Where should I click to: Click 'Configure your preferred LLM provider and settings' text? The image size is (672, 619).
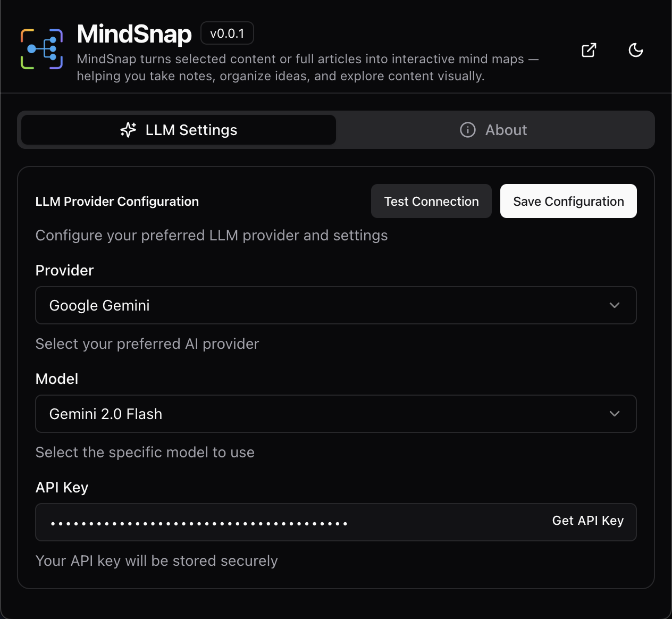(212, 236)
